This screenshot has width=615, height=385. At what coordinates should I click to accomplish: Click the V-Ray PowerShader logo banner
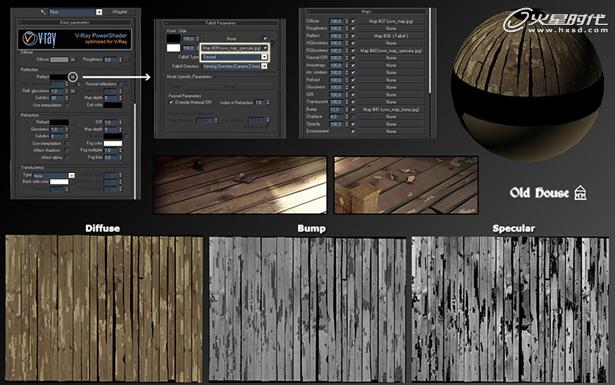pyautogui.click(x=75, y=39)
